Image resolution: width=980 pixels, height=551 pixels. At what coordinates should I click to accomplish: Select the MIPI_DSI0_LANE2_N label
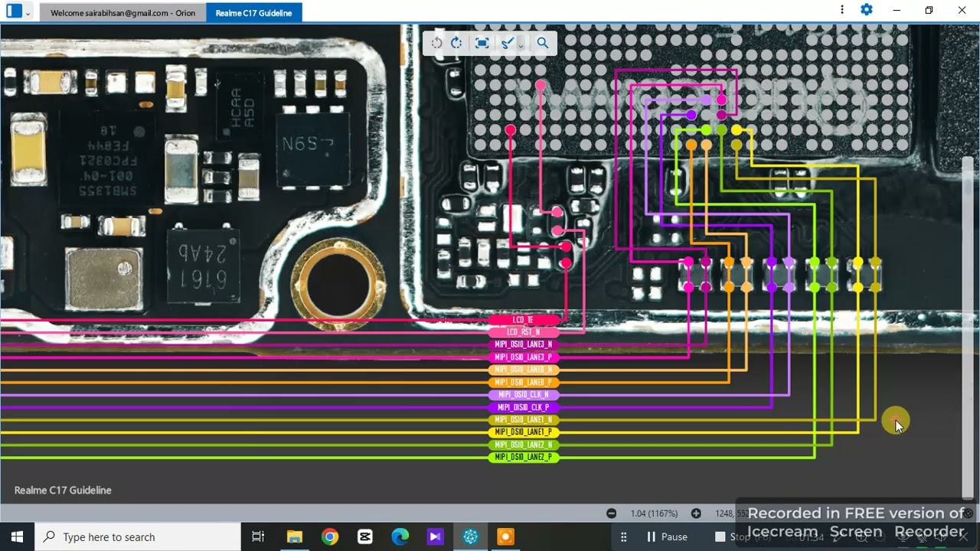point(524,445)
